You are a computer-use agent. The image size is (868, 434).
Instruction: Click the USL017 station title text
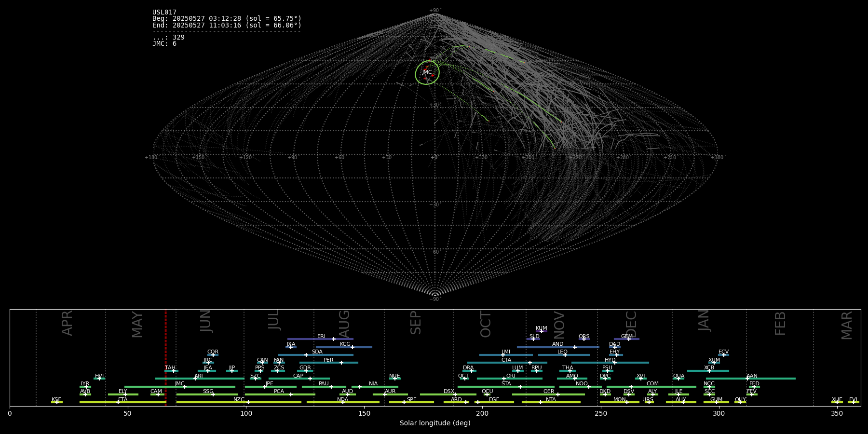coord(164,13)
